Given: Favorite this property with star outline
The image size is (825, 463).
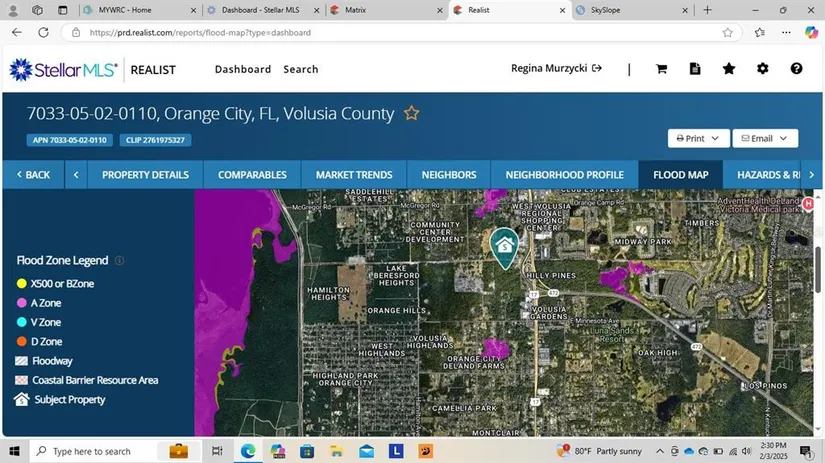Looking at the screenshot, I should click(411, 114).
